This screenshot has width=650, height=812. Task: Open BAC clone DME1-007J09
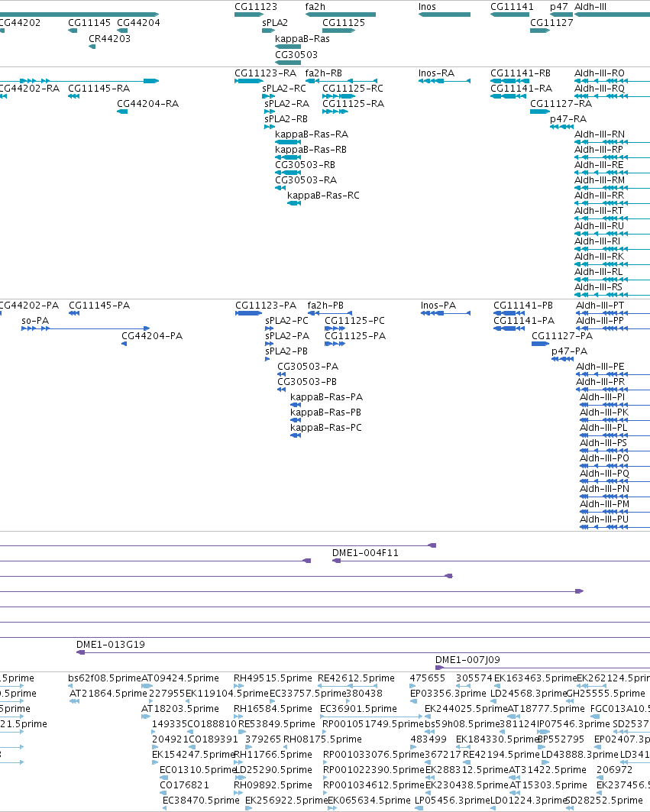pyautogui.click(x=467, y=660)
